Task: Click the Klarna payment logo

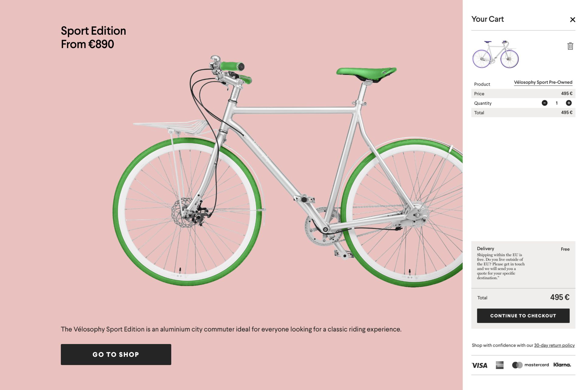Action: (x=562, y=365)
